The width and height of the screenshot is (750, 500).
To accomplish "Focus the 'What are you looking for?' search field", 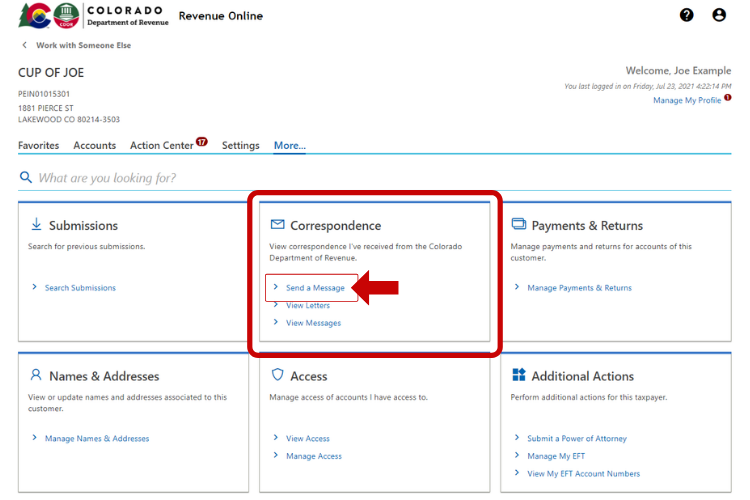I will click(380, 178).
